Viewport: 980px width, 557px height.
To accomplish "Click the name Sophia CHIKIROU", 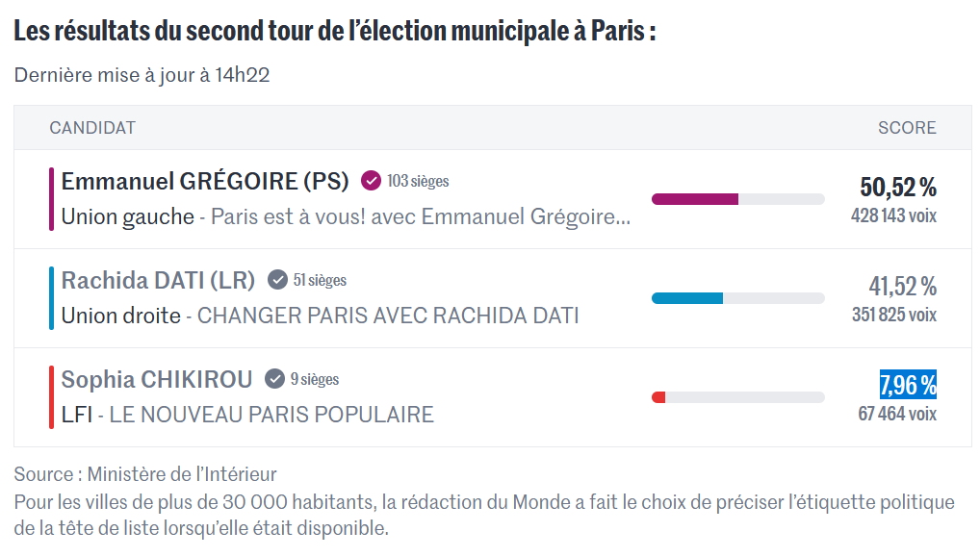I will (157, 379).
